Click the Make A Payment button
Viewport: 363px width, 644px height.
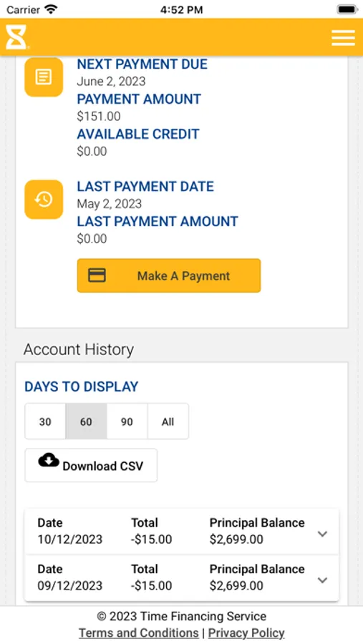[x=169, y=275]
